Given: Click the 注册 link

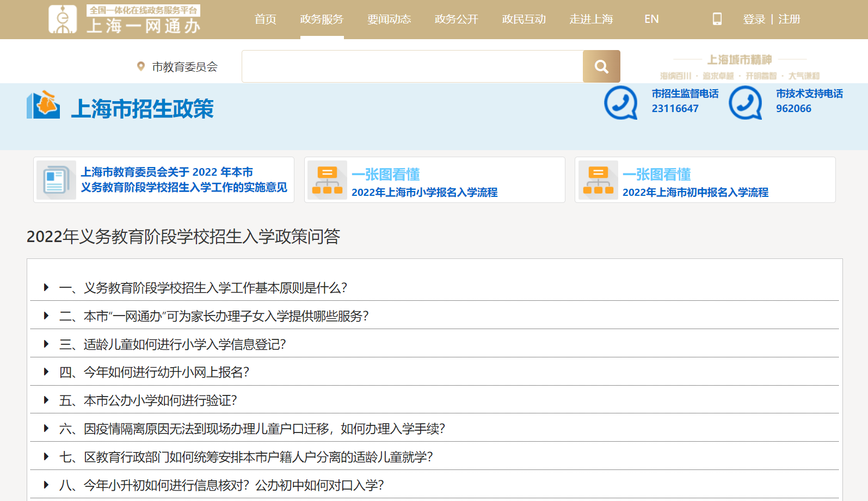Looking at the screenshot, I should pyautogui.click(x=789, y=19).
